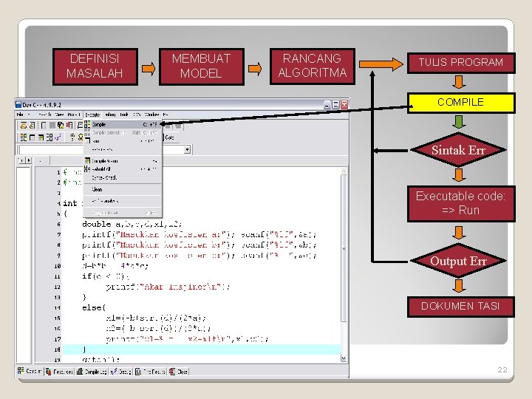Image resolution: width=532 pixels, height=399 pixels.
Task: Switch to the bottom Debug tab
Action: click(121, 372)
